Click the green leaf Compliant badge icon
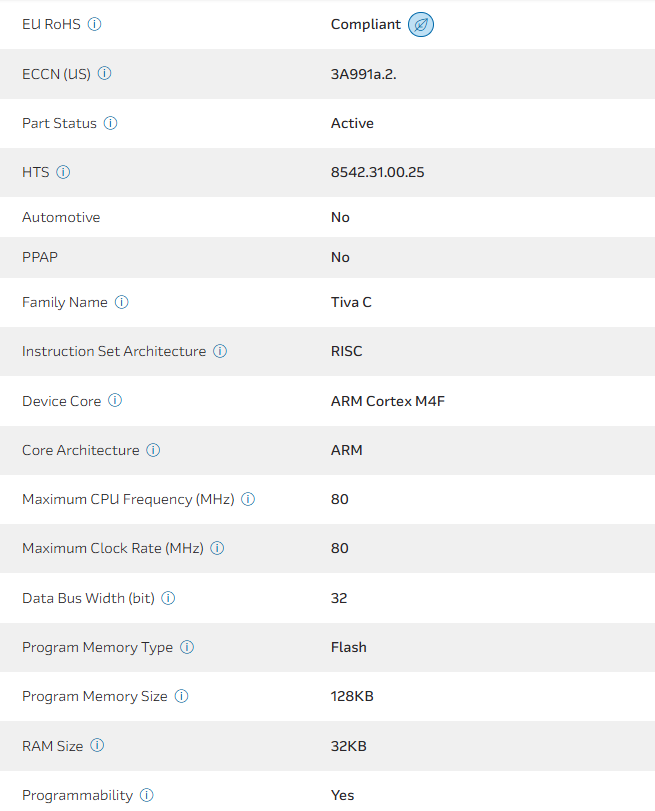Screen dimensions: 655x811 tap(421, 24)
